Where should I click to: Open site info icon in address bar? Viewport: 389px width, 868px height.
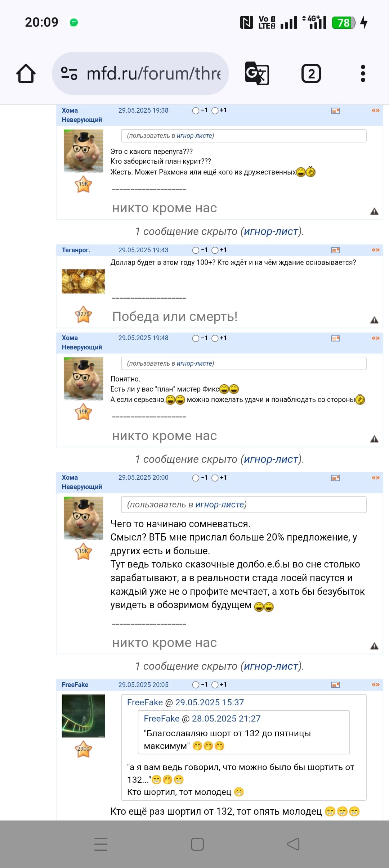pyautogui.click(x=69, y=73)
